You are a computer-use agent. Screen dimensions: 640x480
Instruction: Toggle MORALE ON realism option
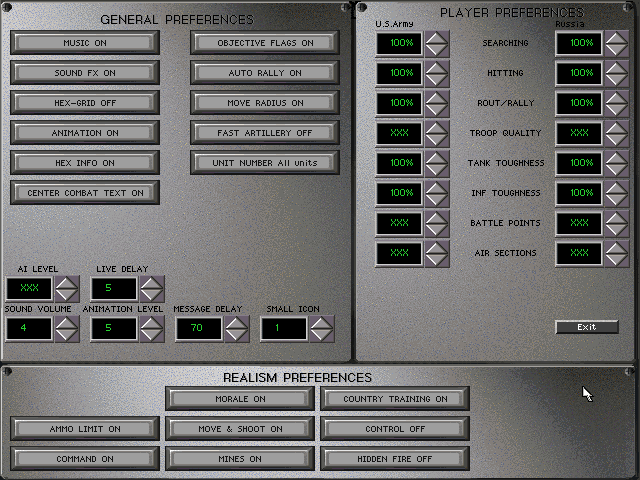240,399
